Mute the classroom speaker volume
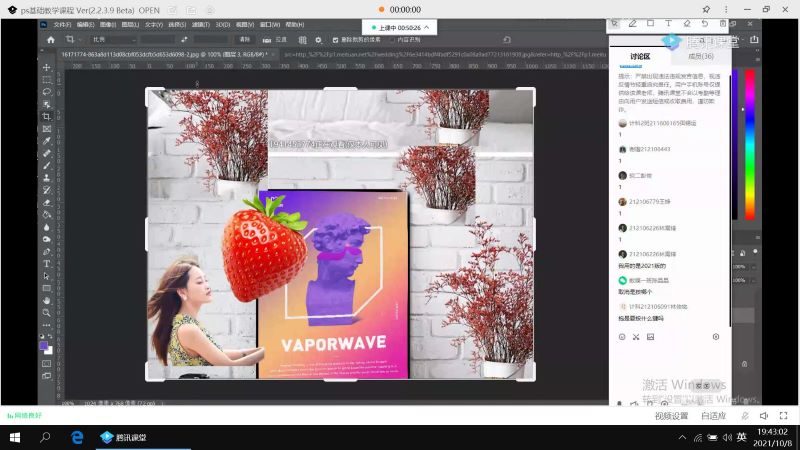The image size is (800, 450). point(764,416)
